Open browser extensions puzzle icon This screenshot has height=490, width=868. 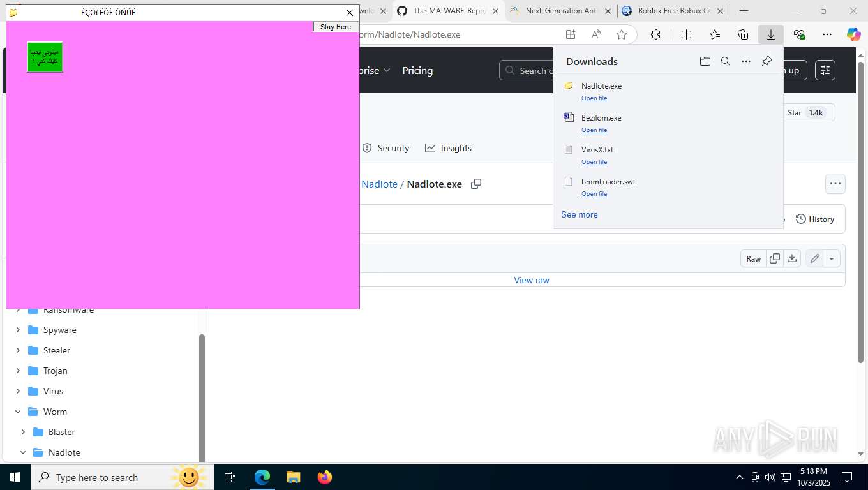[655, 34]
